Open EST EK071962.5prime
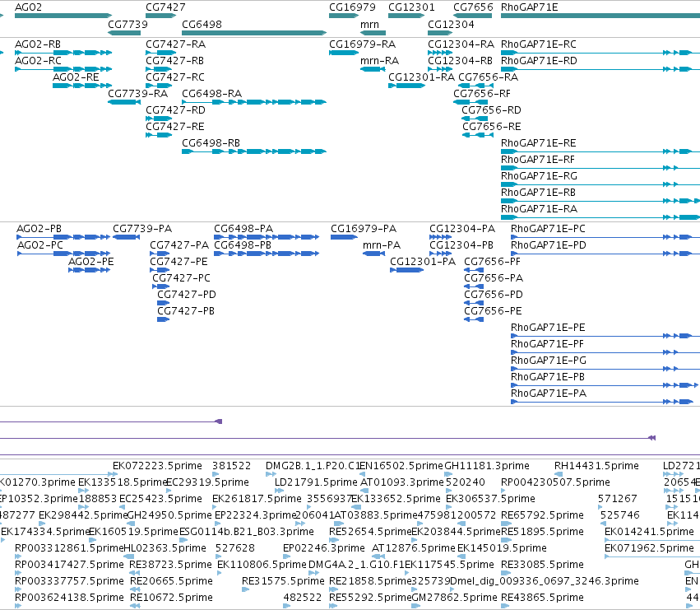This screenshot has height=610, width=700. pyautogui.click(x=649, y=548)
